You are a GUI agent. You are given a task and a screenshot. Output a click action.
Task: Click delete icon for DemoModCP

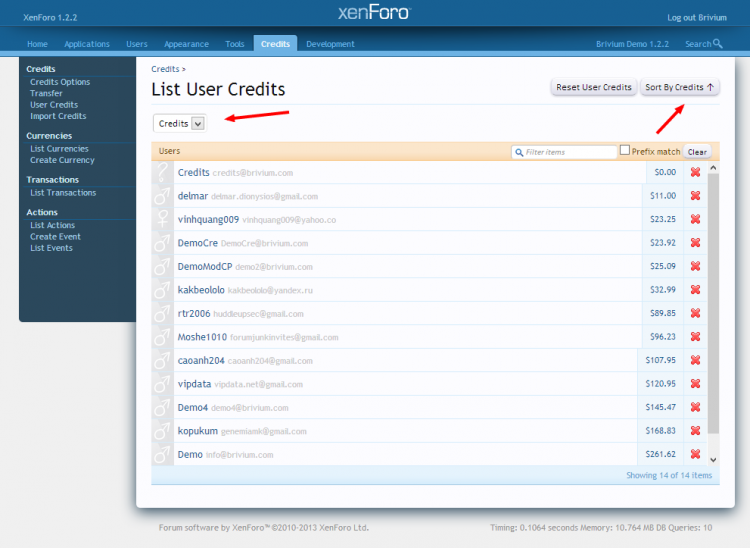[x=695, y=266]
